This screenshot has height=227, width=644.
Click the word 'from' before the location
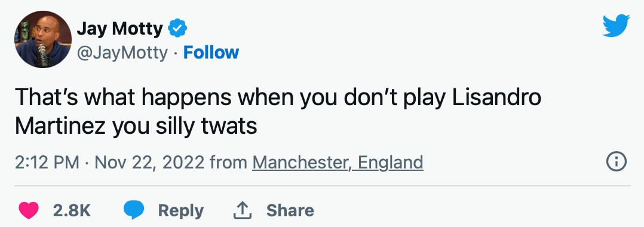point(228,162)
